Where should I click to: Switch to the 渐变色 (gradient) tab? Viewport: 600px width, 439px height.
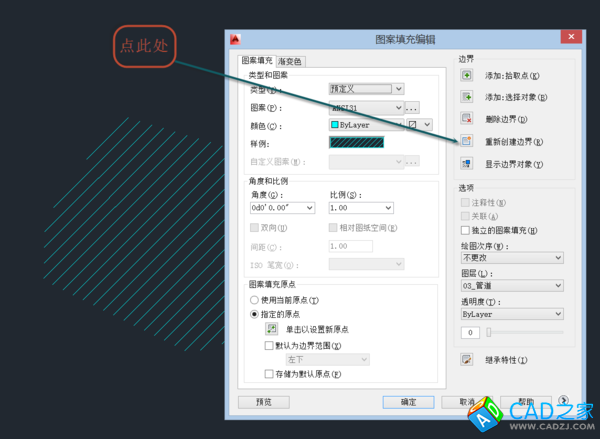tap(293, 61)
